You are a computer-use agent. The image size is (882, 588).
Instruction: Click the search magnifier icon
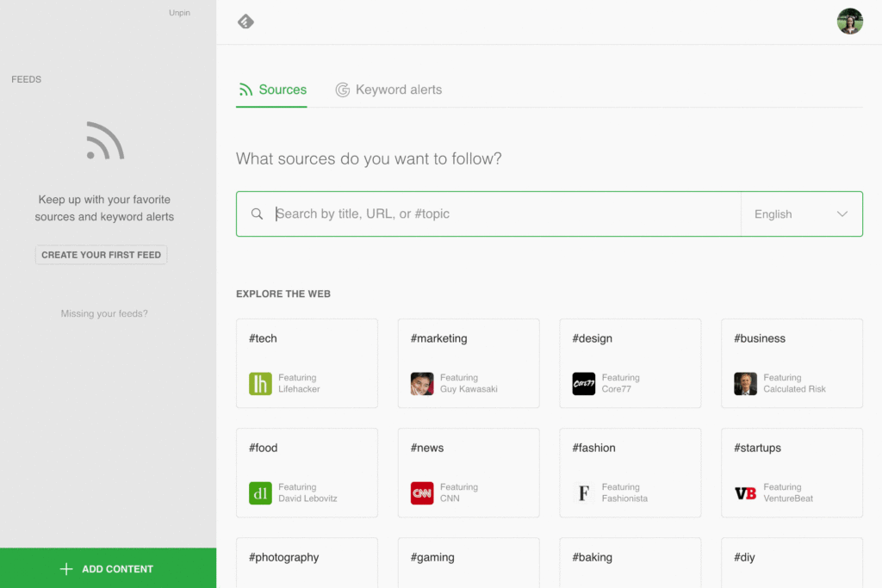click(x=257, y=214)
